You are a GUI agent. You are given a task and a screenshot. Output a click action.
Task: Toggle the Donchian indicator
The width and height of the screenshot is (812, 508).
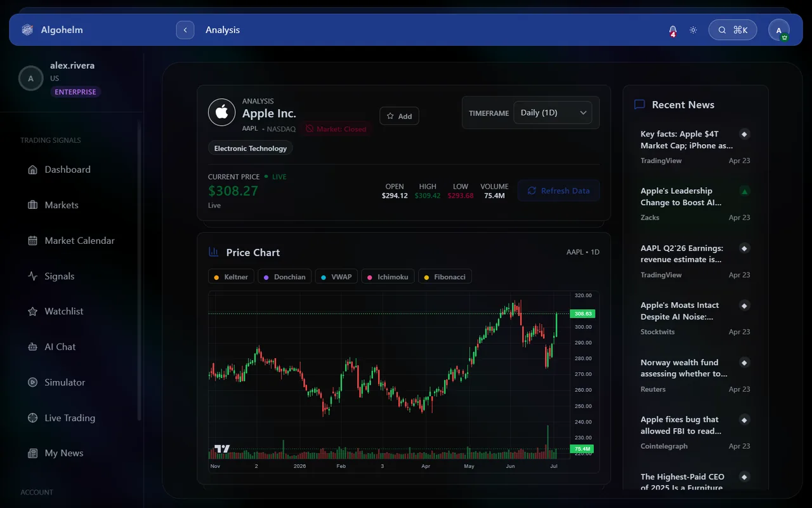[285, 277]
